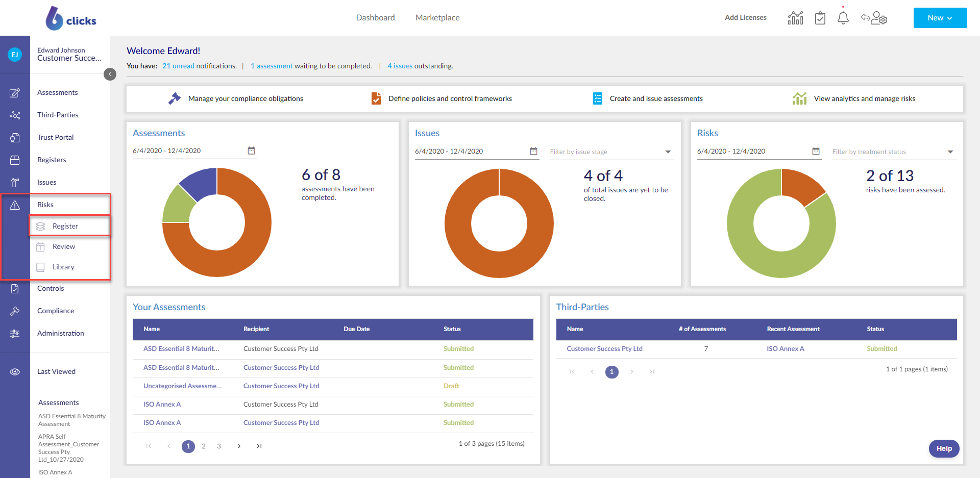Image resolution: width=980 pixels, height=478 pixels.
Task: Go to page 3 of Your Assessments
Action: [219, 446]
